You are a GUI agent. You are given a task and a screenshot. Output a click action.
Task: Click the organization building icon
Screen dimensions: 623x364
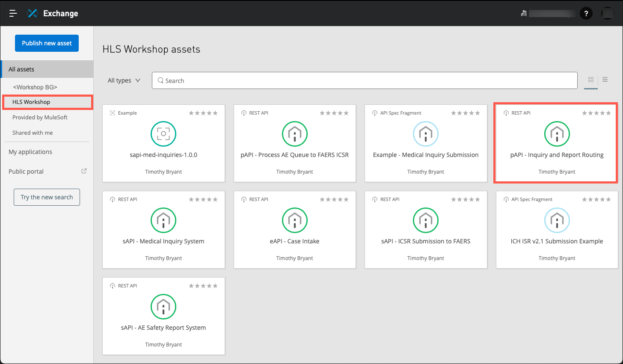523,14
